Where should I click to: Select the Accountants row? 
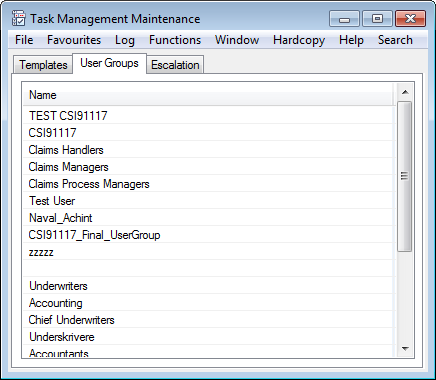click(x=208, y=352)
